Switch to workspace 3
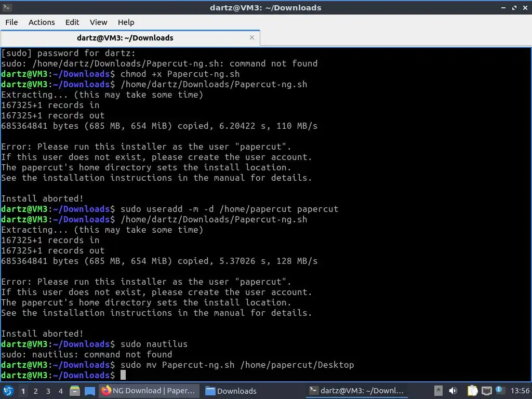Image resolution: width=532 pixels, height=399 pixels. [x=48, y=391]
